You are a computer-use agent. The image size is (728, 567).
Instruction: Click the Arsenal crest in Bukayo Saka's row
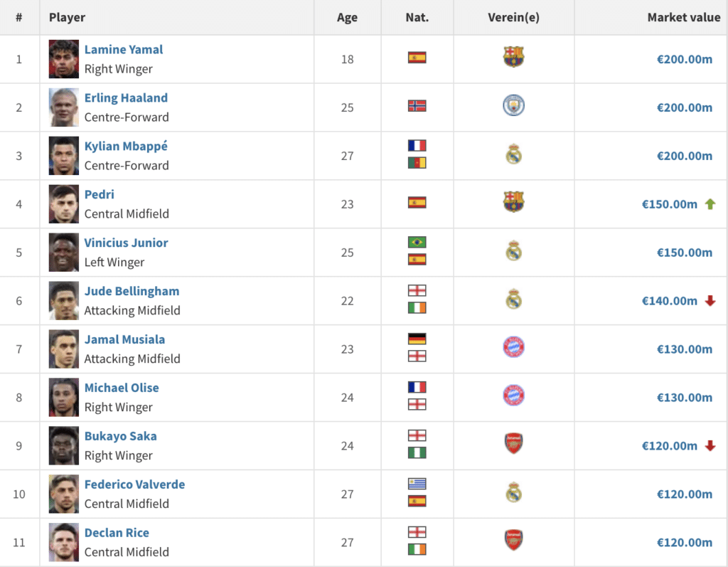click(x=513, y=445)
